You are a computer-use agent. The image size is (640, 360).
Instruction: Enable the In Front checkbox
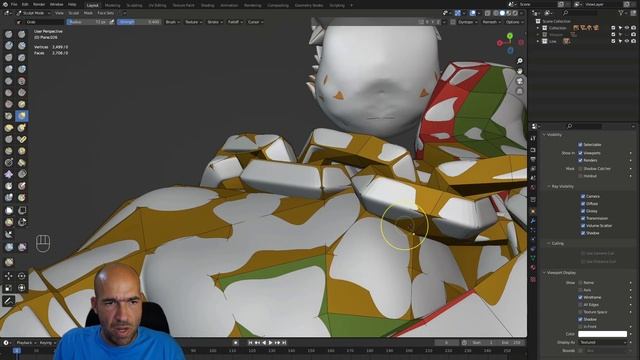click(x=580, y=327)
